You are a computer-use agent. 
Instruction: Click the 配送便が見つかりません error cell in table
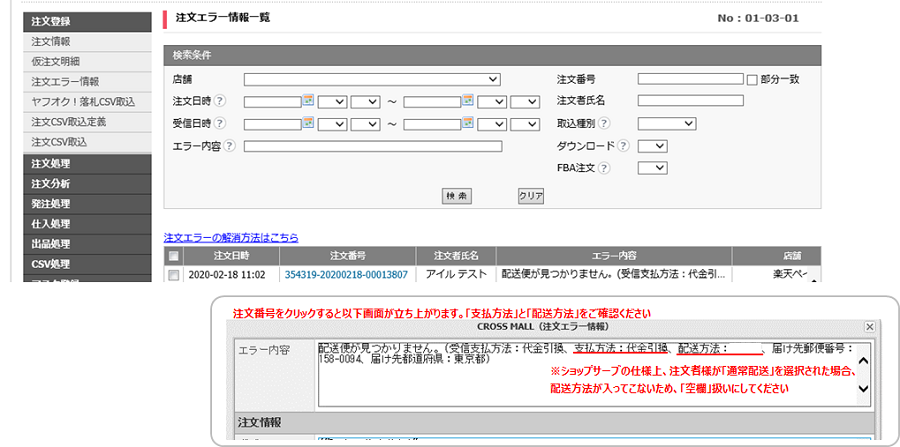point(614,274)
